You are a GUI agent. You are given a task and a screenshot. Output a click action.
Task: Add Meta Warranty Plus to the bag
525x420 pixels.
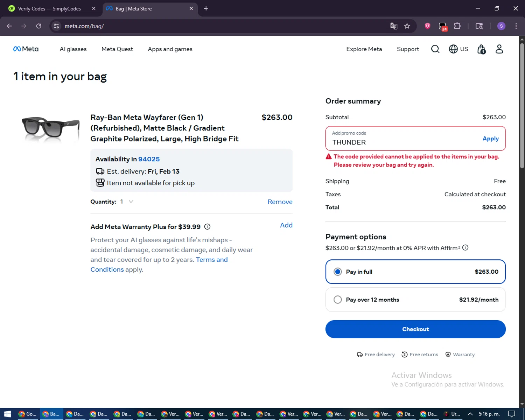point(286,225)
